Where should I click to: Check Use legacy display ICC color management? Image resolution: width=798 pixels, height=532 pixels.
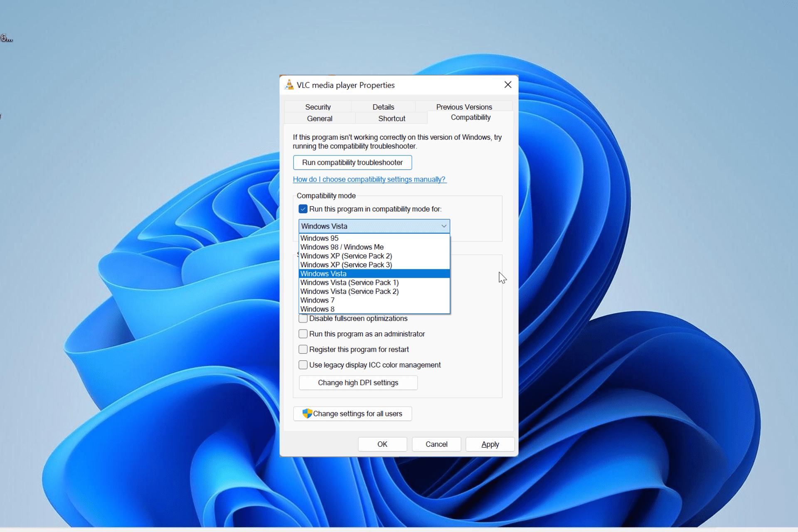point(303,365)
